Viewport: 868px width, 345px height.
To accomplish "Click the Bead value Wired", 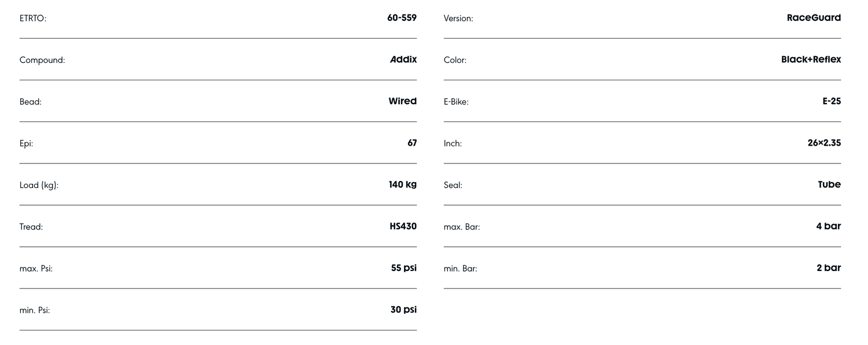I will click(402, 101).
